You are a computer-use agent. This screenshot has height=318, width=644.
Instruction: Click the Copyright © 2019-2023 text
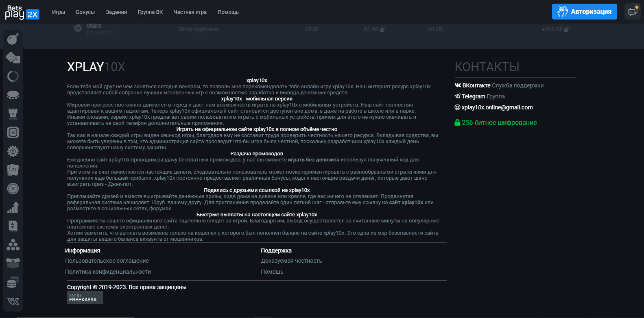click(127, 287)
